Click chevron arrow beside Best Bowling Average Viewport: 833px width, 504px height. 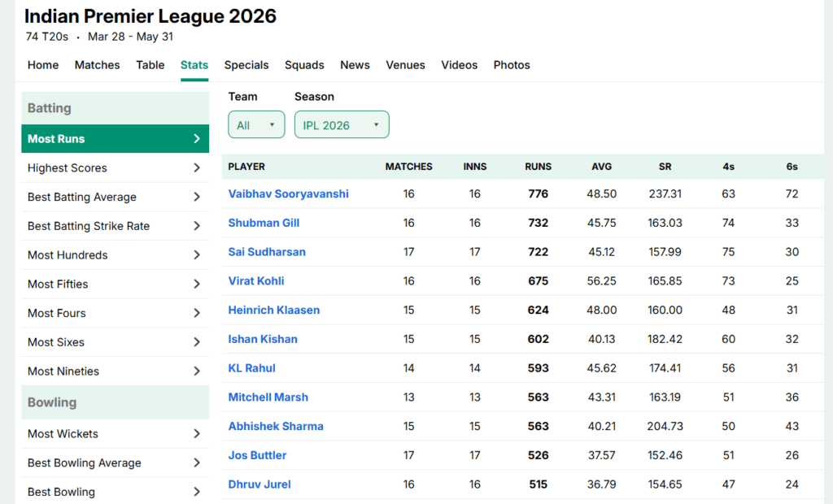click(x=197, y=463)
